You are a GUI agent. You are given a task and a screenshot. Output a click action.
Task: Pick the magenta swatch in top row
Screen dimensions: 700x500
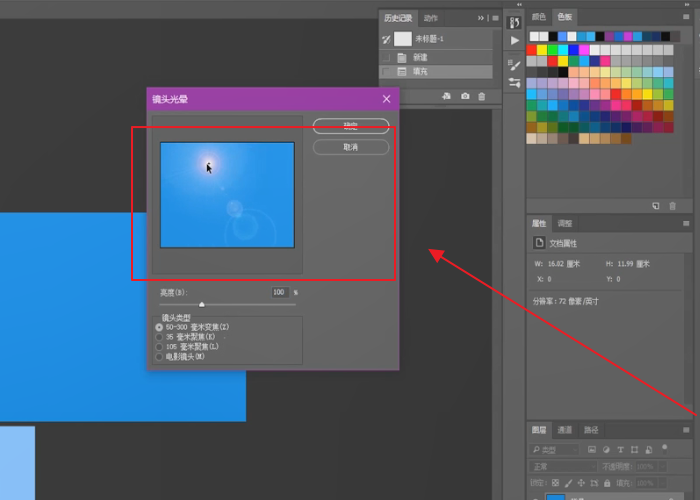point(584,50)
